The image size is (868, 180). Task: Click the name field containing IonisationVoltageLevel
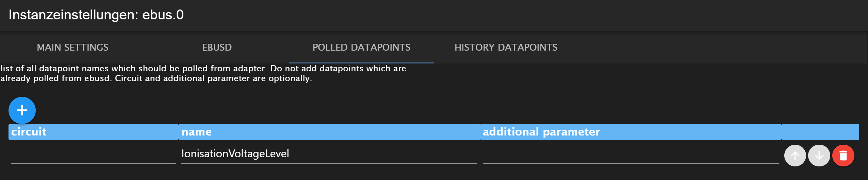tap(329, 154)
